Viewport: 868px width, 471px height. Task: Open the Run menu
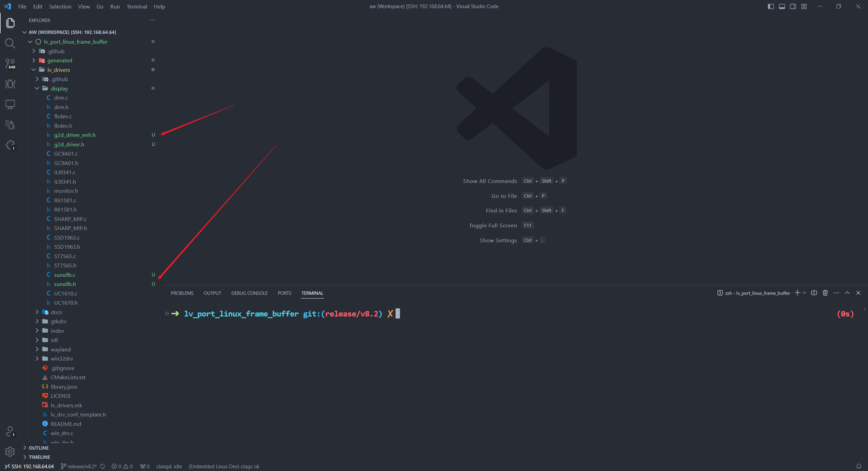pyautogui.click(x=115, y=6)
